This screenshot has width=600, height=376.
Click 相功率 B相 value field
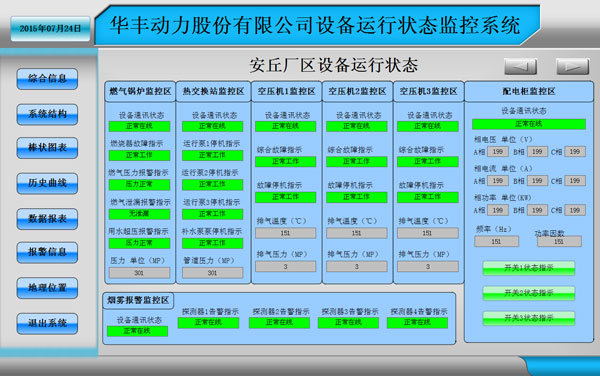537,210
